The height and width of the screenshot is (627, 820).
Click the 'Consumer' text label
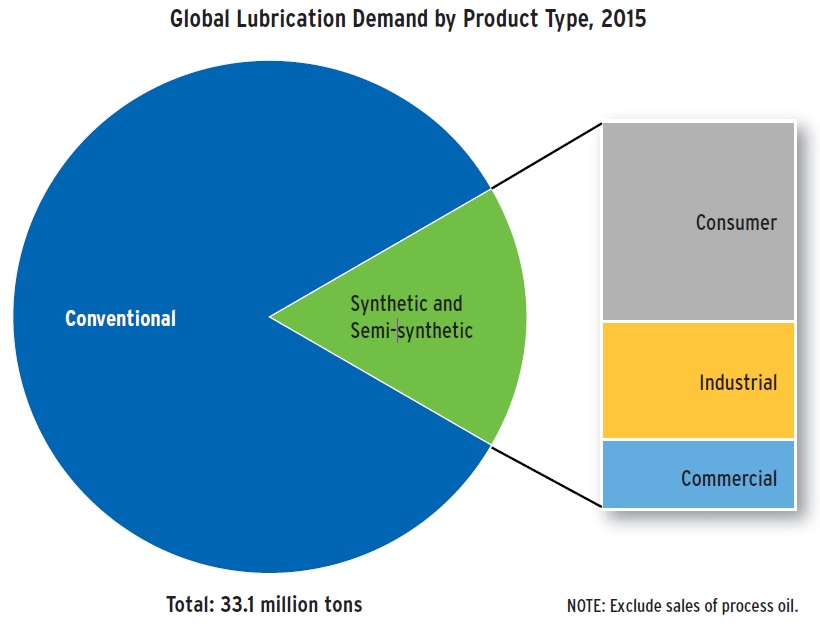(x=736, y=222)
